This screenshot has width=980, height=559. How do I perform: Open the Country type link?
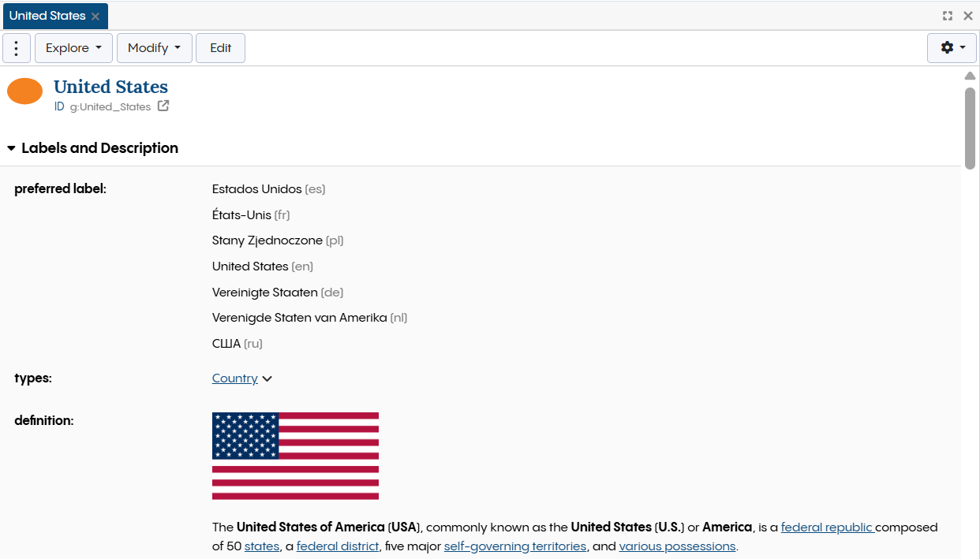[235, 378]
